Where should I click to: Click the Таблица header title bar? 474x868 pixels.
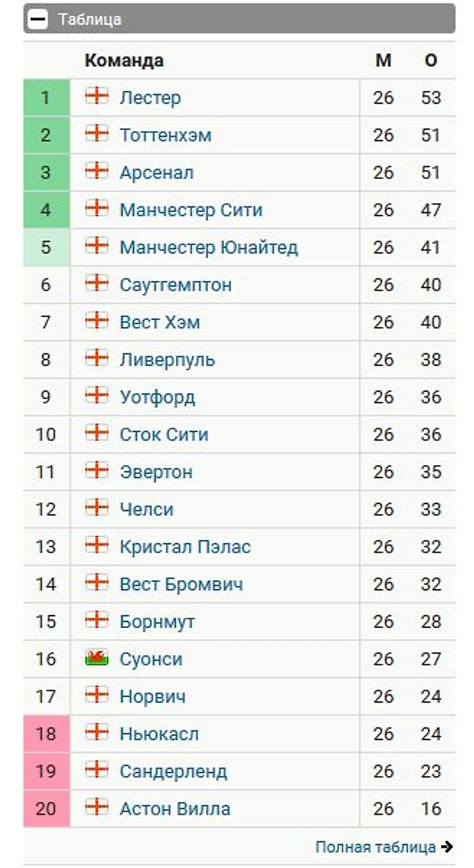240,18
